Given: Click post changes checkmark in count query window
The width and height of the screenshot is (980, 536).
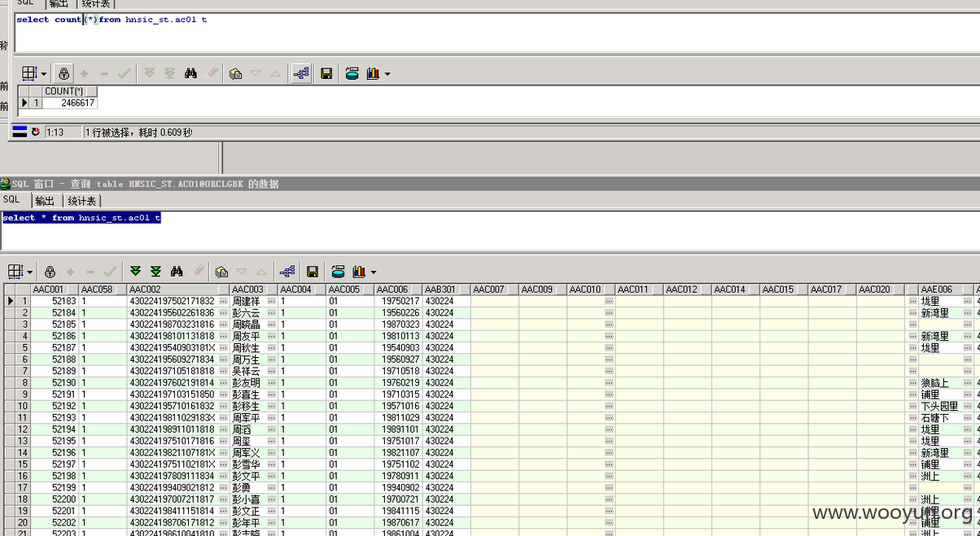Looking at the screenshot, I should [x=124, y=73].
